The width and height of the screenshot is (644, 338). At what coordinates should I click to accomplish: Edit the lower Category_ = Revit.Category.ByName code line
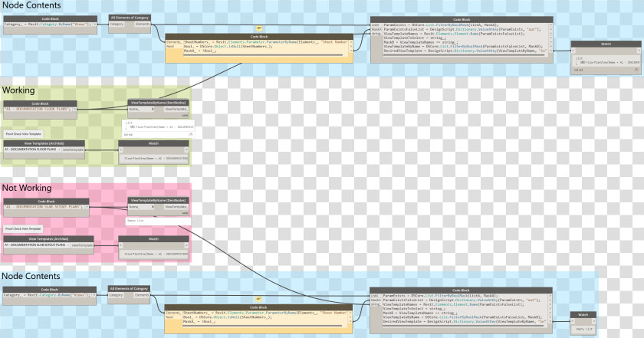click(47, 295)
